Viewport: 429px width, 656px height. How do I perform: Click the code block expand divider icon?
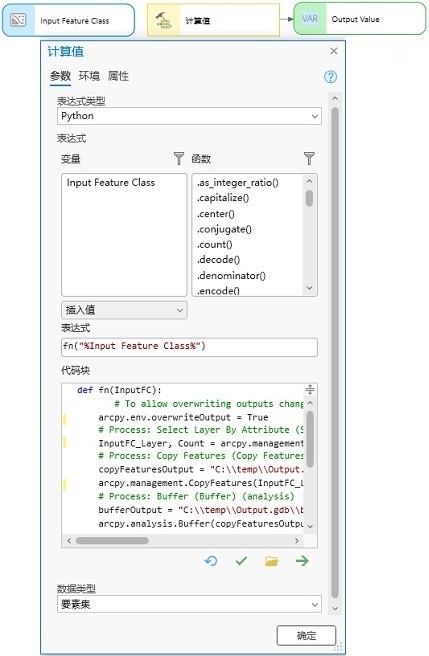(310, 390)
